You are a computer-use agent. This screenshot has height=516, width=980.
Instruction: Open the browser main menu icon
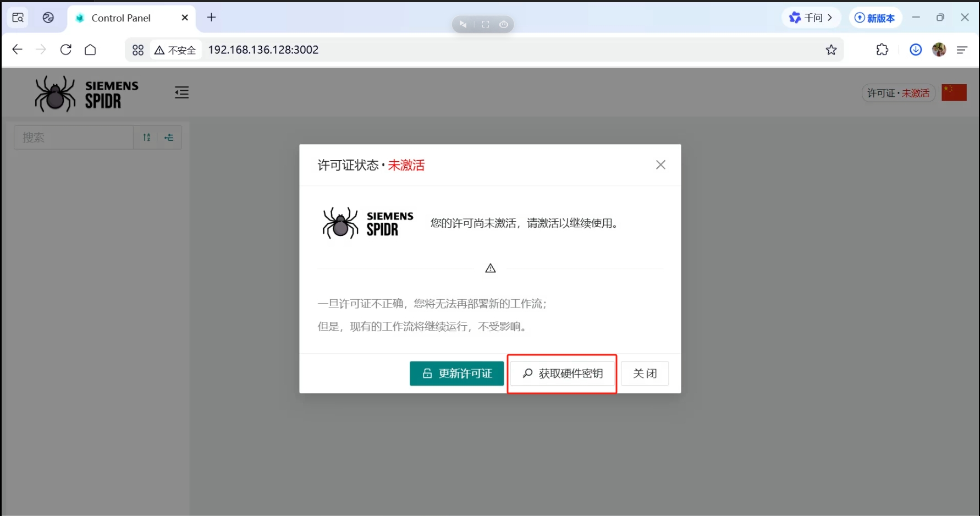point(962,50)
